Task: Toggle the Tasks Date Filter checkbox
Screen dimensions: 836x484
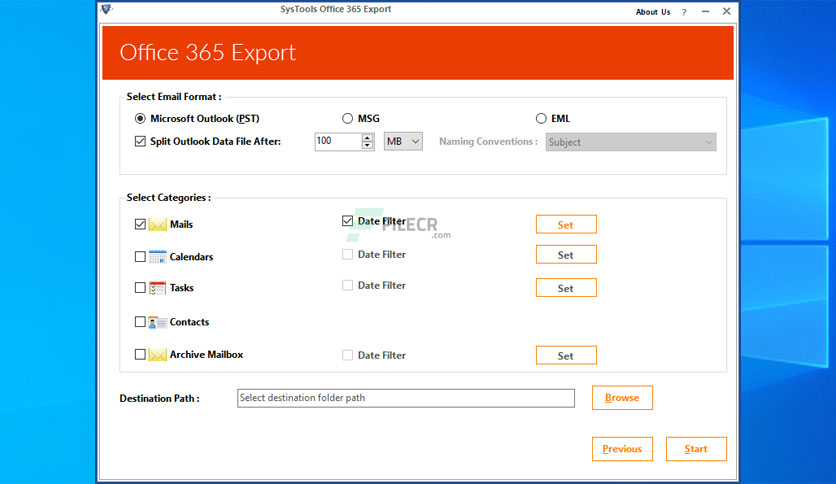Action: [348, 285]
